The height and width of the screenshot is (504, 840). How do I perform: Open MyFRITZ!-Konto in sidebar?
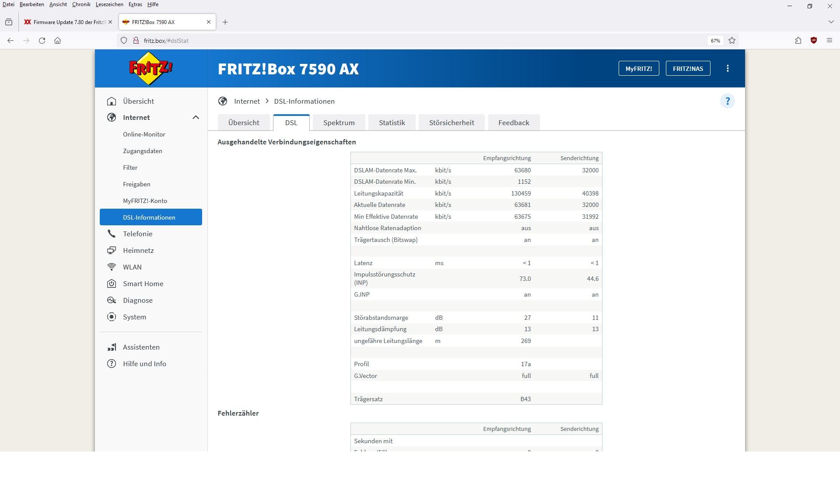[145, 201]
